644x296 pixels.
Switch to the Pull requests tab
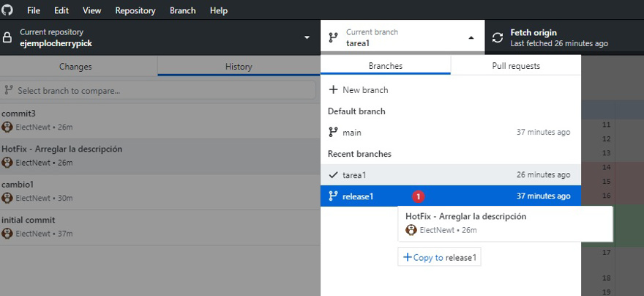point(516,66)
